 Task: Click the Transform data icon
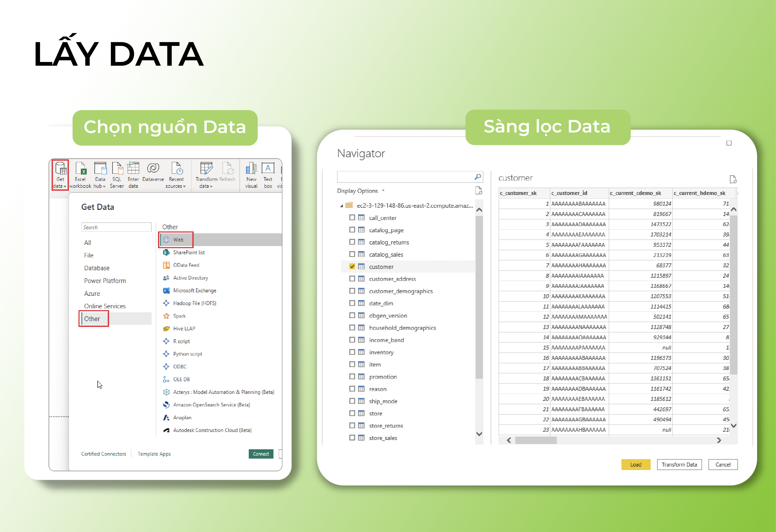tap(206, 168)
